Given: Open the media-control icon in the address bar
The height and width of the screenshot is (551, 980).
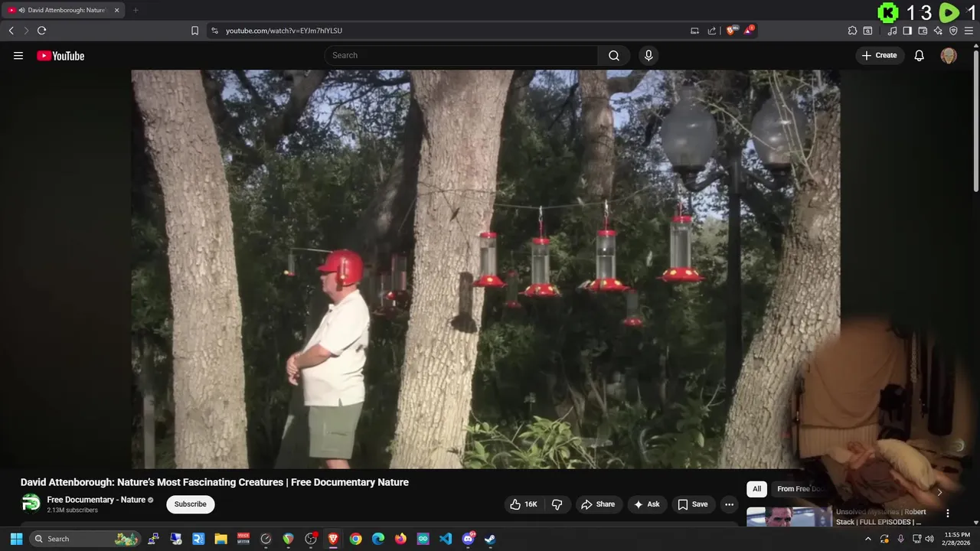Looking at the screenshot, I should pos(694,31).
